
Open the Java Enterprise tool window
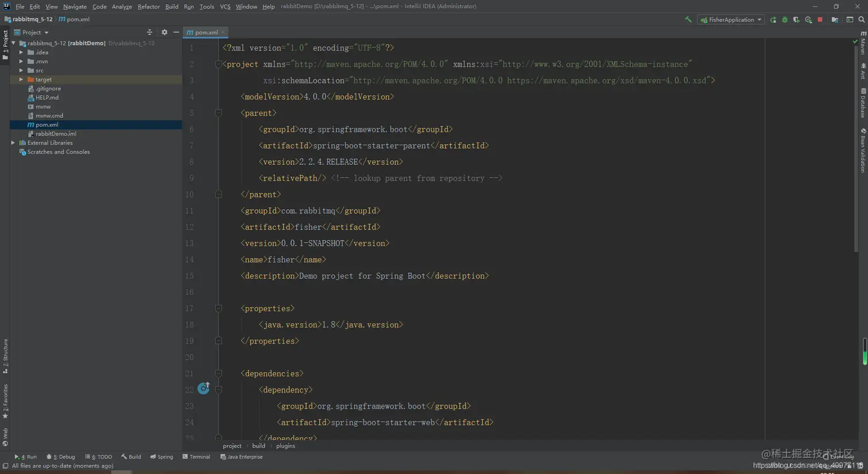(x=241, y=457)
